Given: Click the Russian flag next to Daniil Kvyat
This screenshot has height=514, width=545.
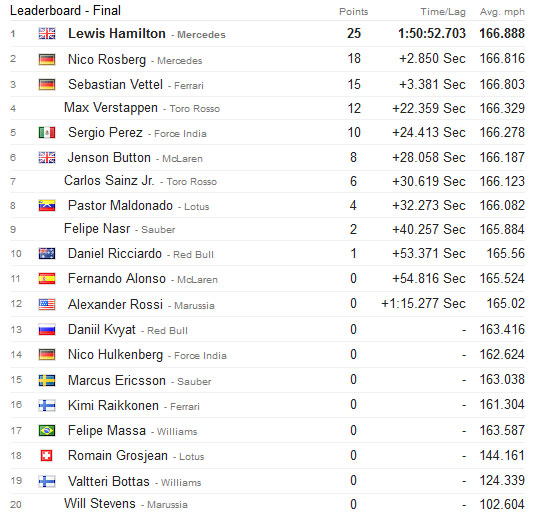Looking at the screenshot, I should (x=47, y=329).
